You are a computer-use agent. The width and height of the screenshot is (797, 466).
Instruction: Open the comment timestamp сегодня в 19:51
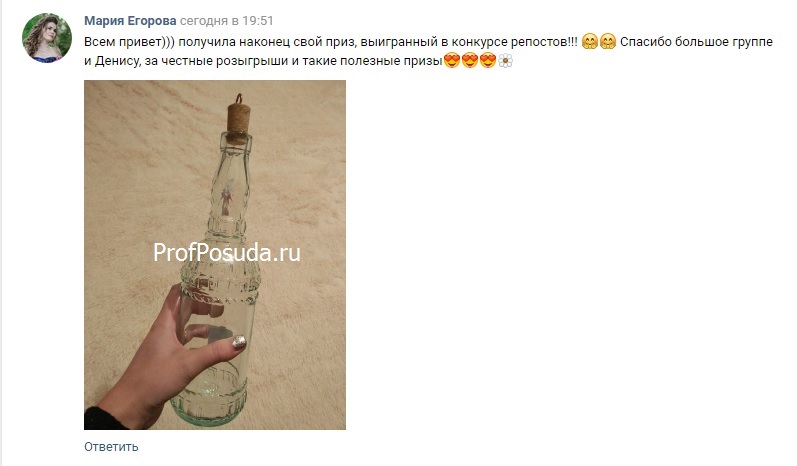coord(227,21)
